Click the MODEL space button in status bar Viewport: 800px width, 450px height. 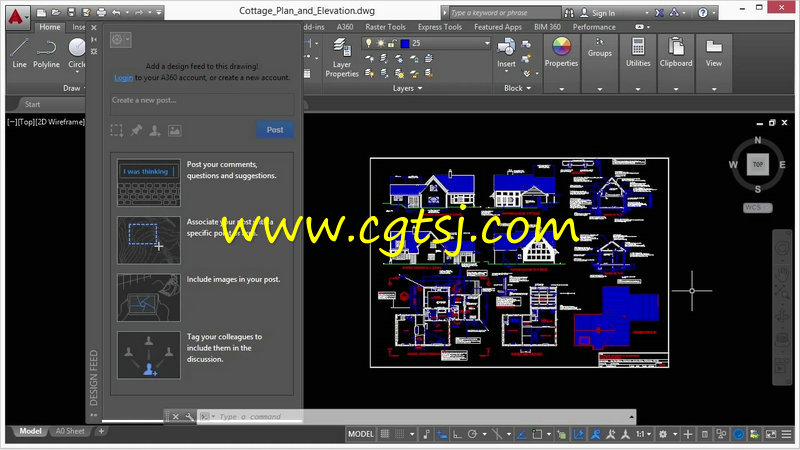[x=361, y=434]
